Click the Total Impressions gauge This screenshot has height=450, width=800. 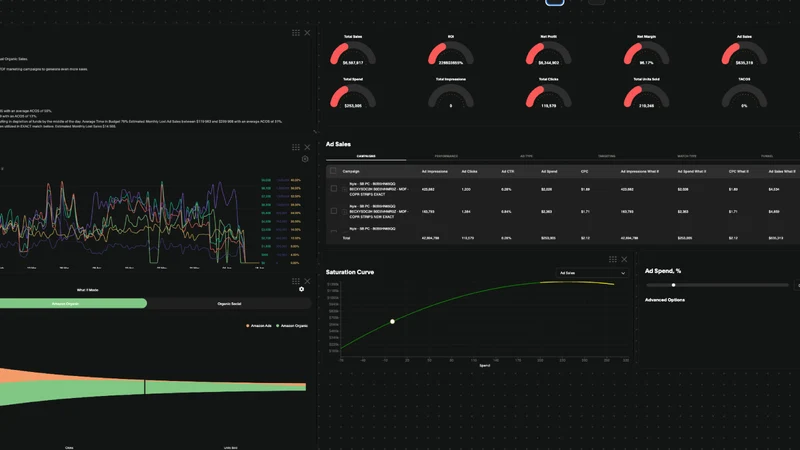[451, 95]
